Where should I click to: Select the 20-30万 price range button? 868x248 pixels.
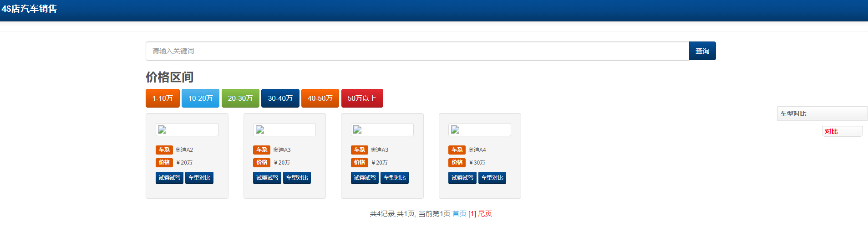click(x=240, y=98)
